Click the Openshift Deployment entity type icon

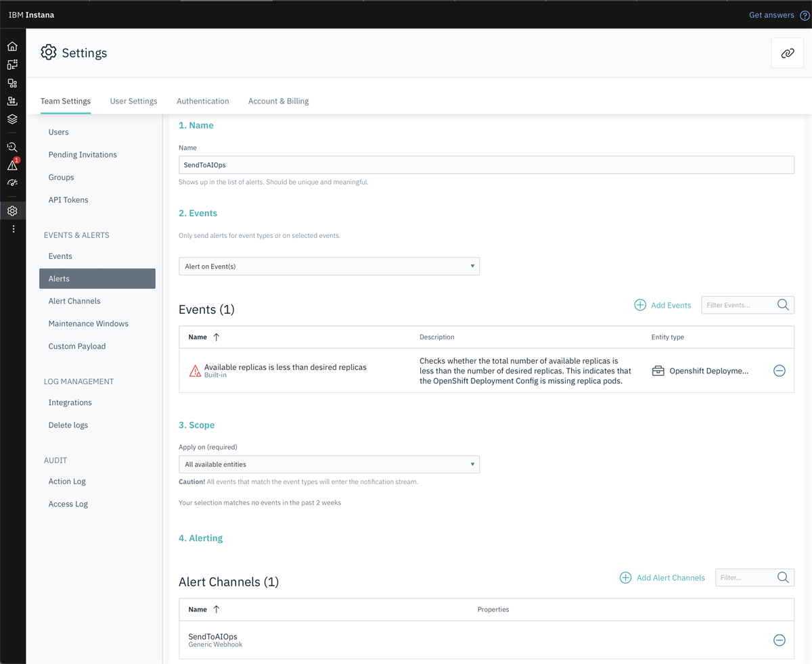658,371
